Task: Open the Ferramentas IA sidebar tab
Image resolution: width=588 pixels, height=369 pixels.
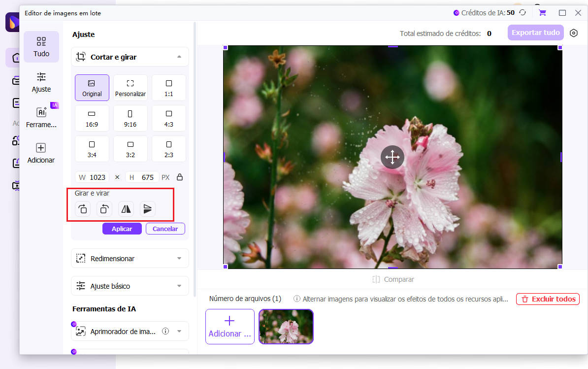Action: coord(41,118)
